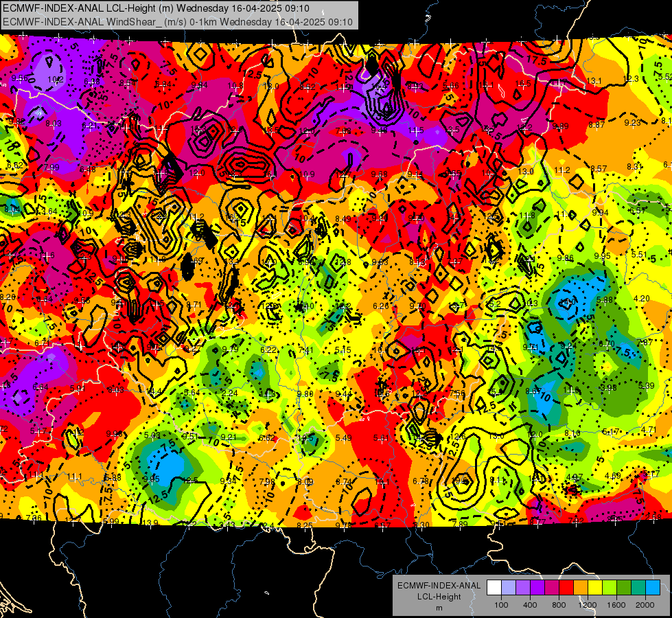Click the WindShear 0-1km title line

pos(177,22)
